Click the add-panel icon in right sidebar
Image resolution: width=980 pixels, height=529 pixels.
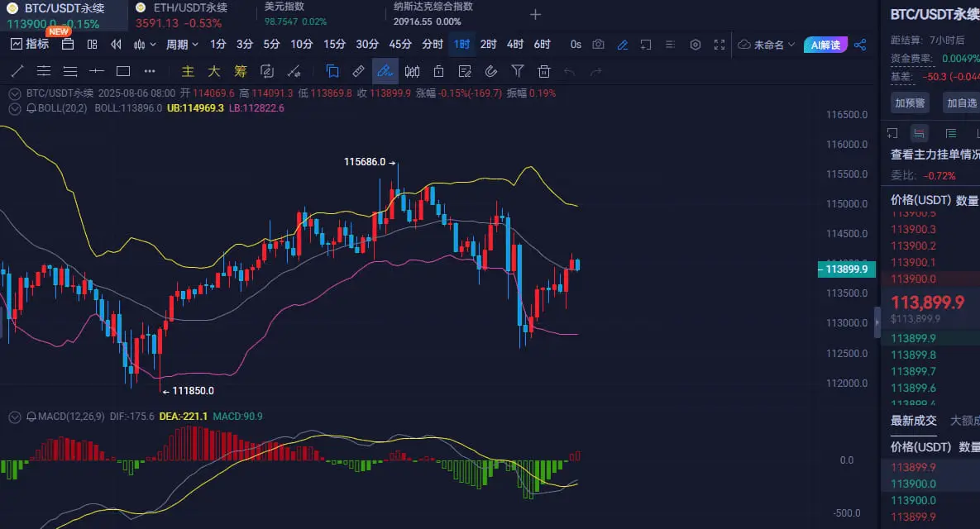892,133
